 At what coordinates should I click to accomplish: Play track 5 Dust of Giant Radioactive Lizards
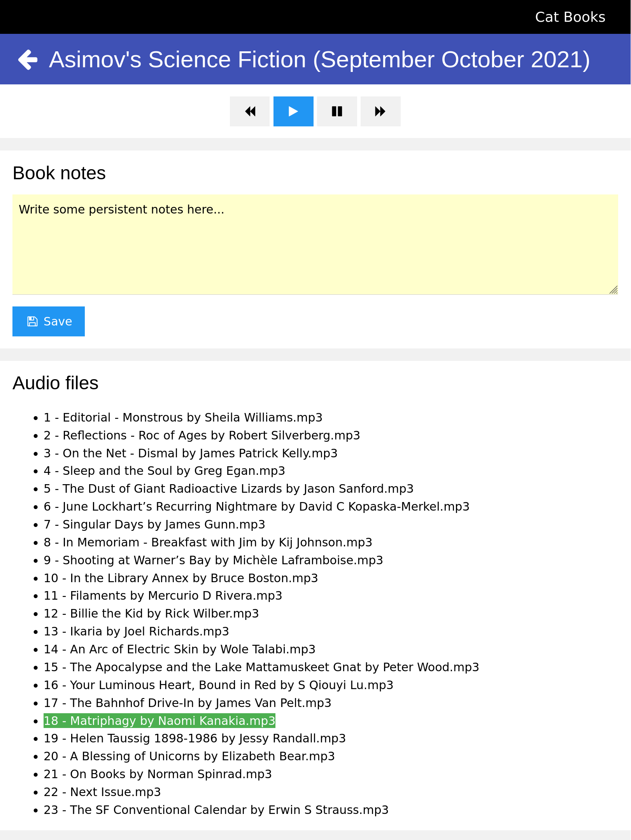tap(228, 489)
